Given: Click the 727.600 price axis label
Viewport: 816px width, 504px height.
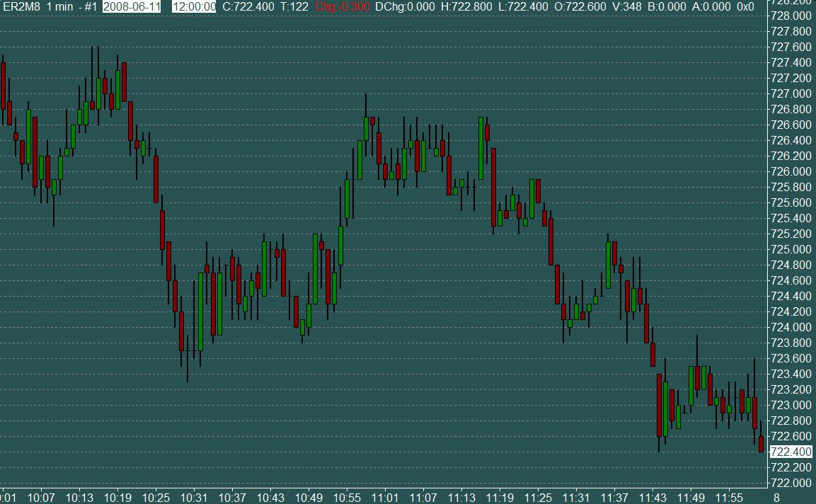Looking at the screenshot, I should pos(791,47).
